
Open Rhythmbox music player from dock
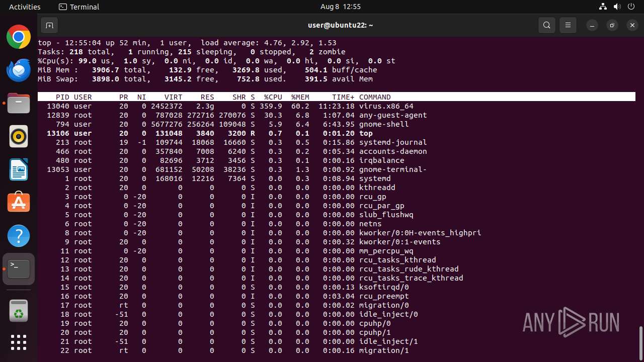pyautogui.click(x=19, y=136)
